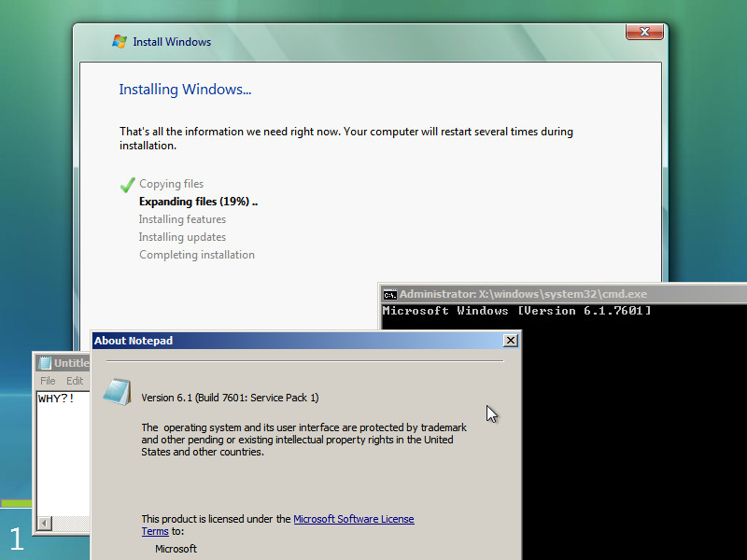Open the Edit menu in Notepad
Image resolution: width=747 pixels, height=560 pixels.
point(75,381)
